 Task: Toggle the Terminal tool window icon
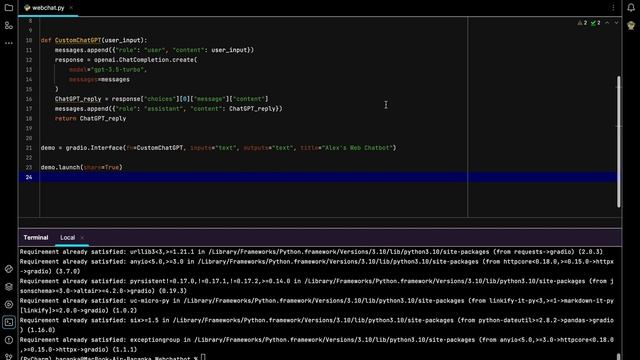click(9, 322)
